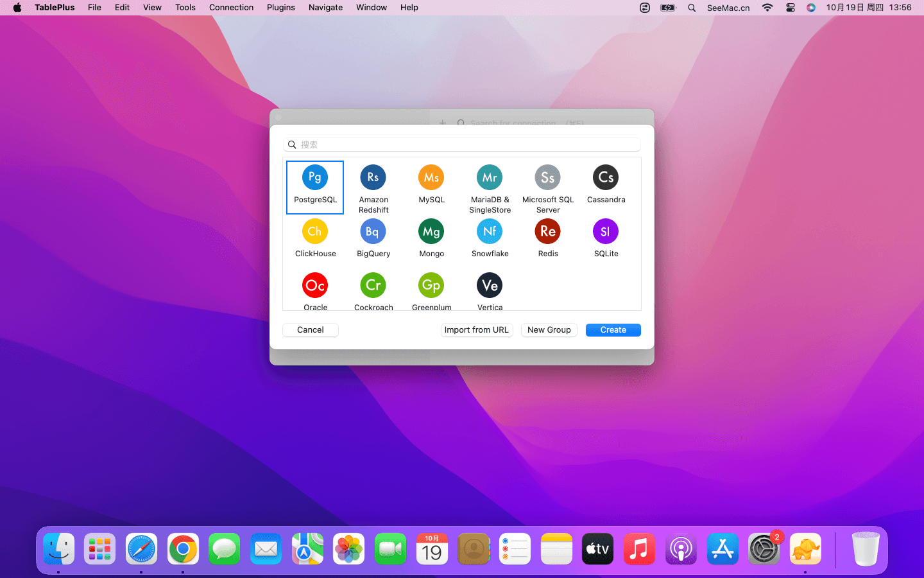Select the Microsoft SQL Server icon
The height and width of the screenshot is (578, 924).
548,177
